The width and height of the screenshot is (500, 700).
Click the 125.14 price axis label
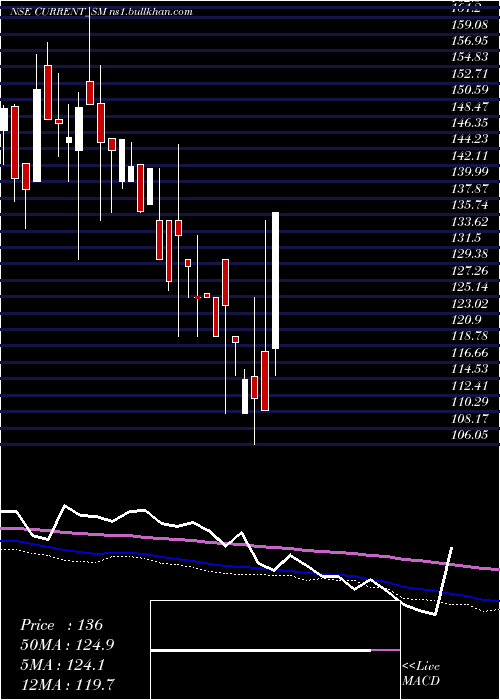tap(470, 286)
